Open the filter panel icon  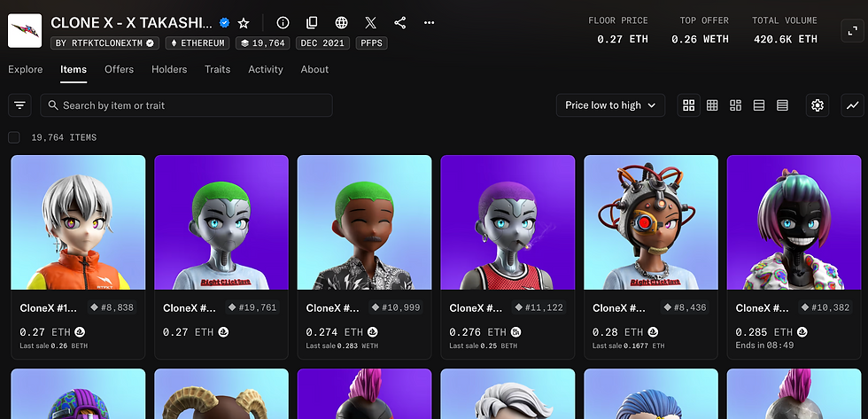pos(19,105)
